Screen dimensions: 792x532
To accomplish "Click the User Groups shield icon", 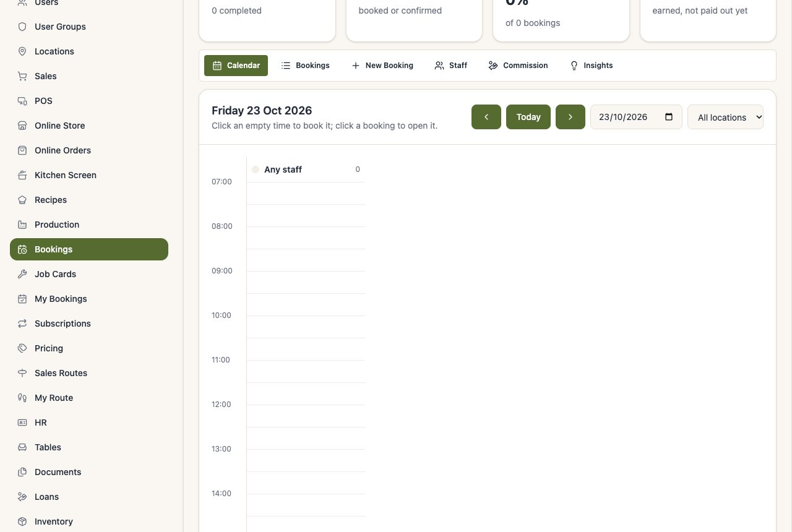I will 22,27.
